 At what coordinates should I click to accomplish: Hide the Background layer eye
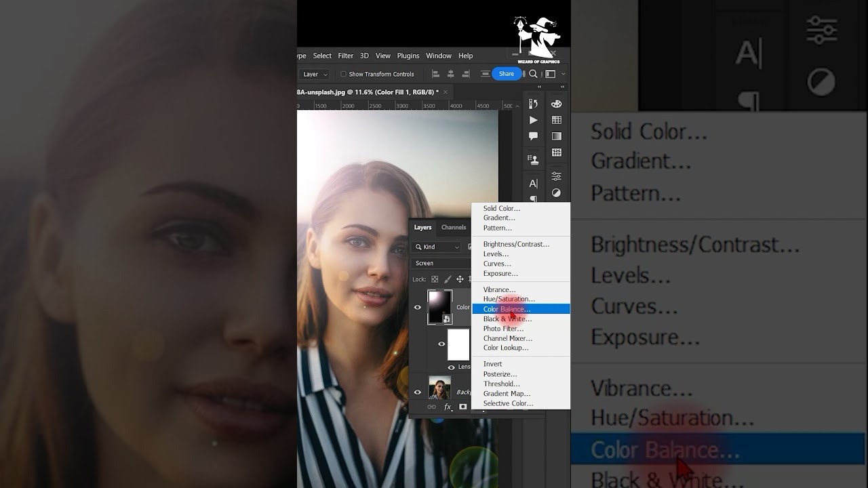pyautogui.click(x=418, y=392)
